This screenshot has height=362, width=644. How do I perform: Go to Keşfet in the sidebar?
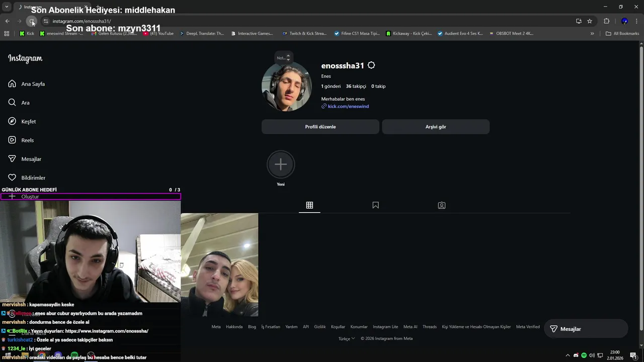[22, 122]
